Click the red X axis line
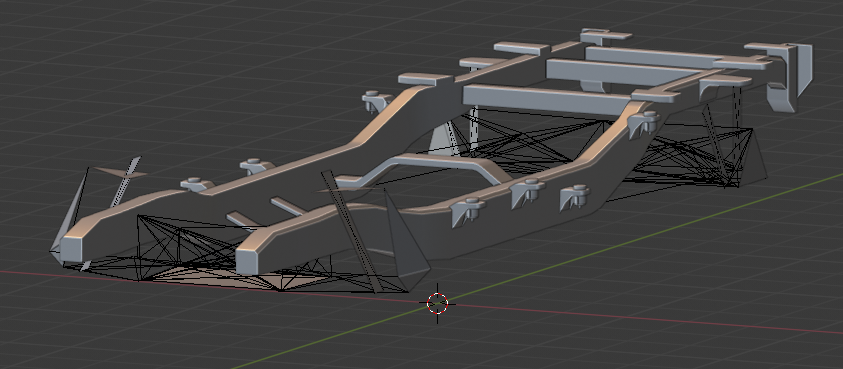The height and width of the screenshot is (369, 843). click(645, 319)
